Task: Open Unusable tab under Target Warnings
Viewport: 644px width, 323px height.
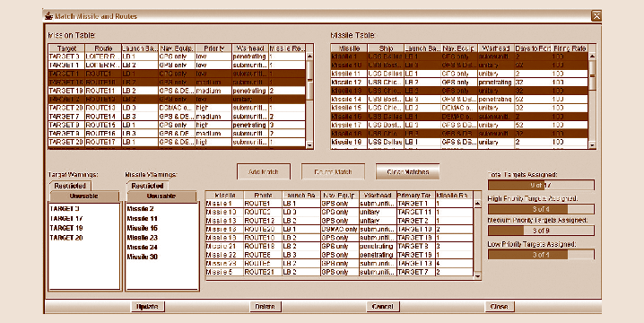Action: [x=83, y=196]
